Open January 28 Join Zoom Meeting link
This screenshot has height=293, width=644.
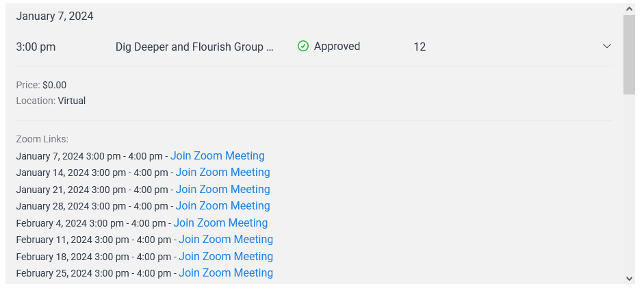(x=222, y=206)
